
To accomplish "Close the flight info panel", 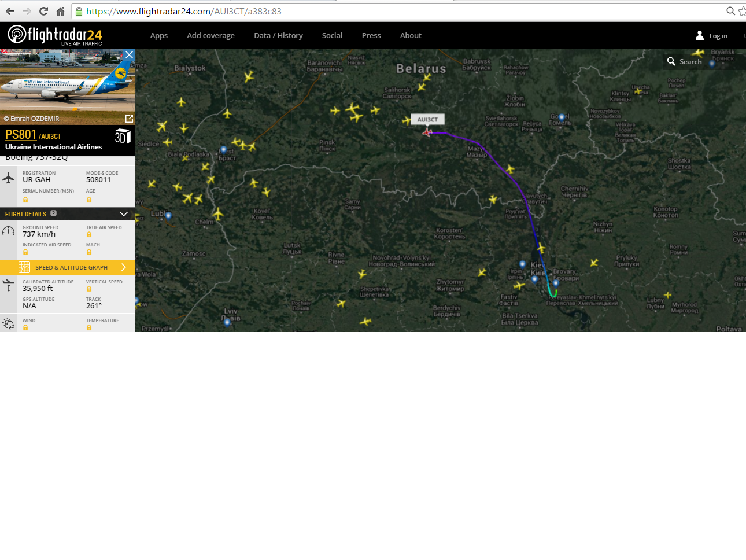I will point(129,55).
